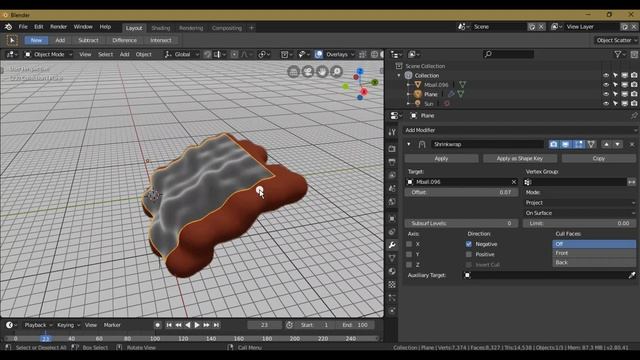Enable the Y axis checkbox
This screenshot has width=640, height=360.
409,254
